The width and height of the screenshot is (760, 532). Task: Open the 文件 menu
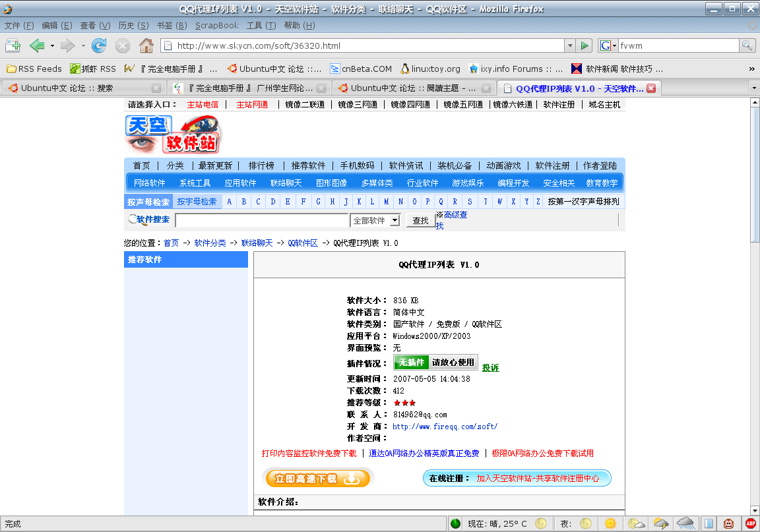19,26
